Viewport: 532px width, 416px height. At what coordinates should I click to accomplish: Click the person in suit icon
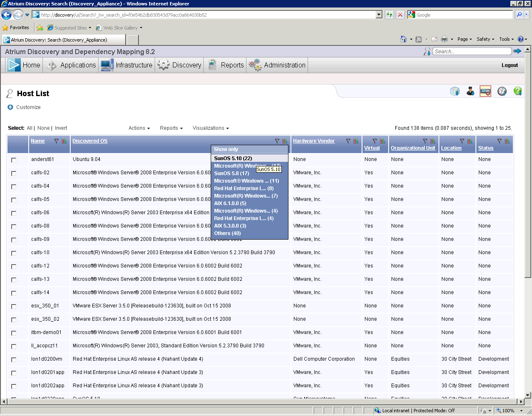click(x=470, y=91)
